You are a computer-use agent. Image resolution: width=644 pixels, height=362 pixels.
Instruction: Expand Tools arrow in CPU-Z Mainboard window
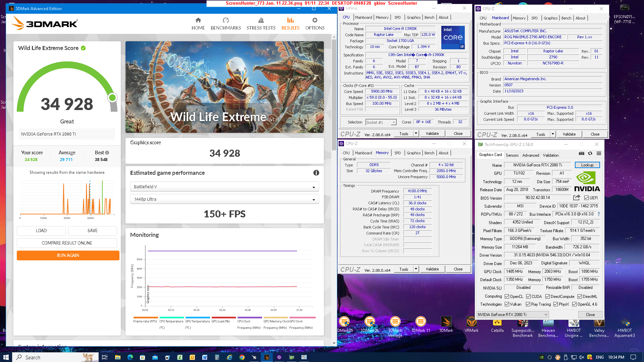553,134
